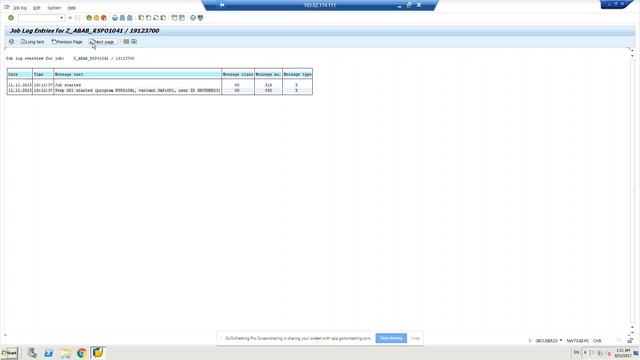Click the lock icon in SAP status bar

630,340
